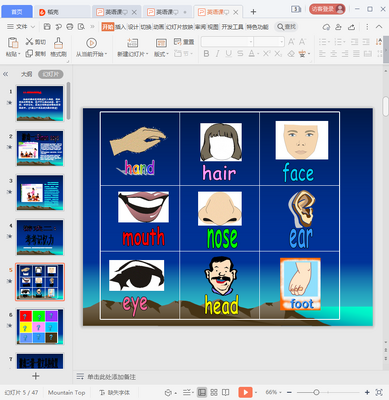Open the Slide Show (幻灯片放映) tab
This screenshot has height=400, width=389.
pos(179,27)
